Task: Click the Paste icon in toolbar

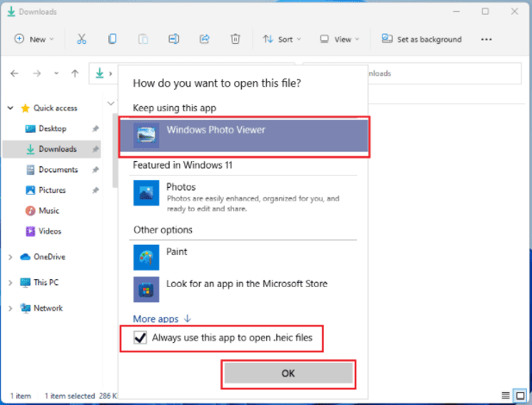Action: [143, 39]
